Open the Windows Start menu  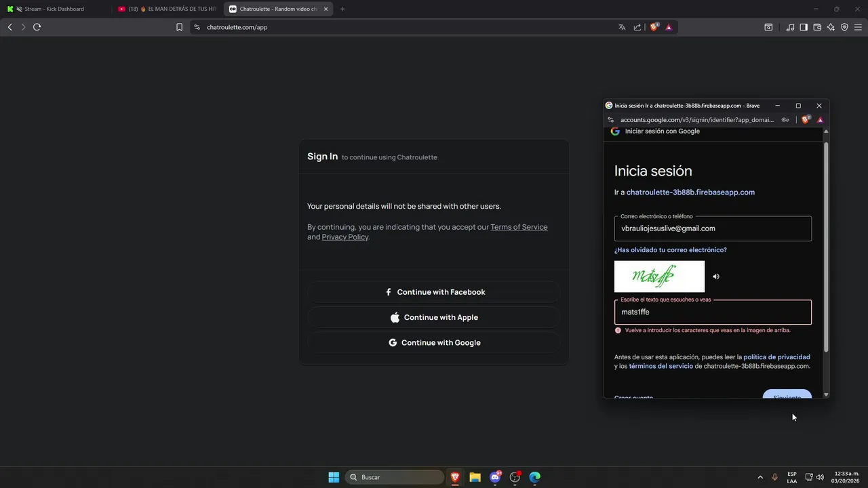pos(334,477)
